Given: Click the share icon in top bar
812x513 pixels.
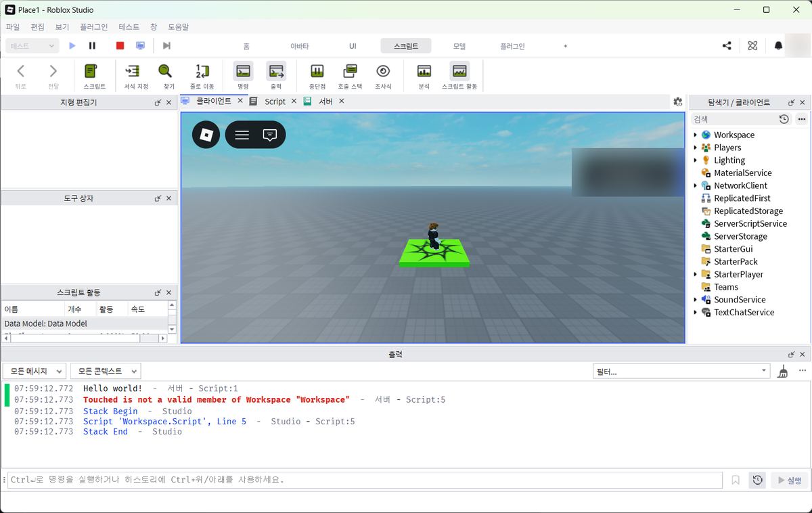Looking at the screenshot, I should [x=727, y=46].
